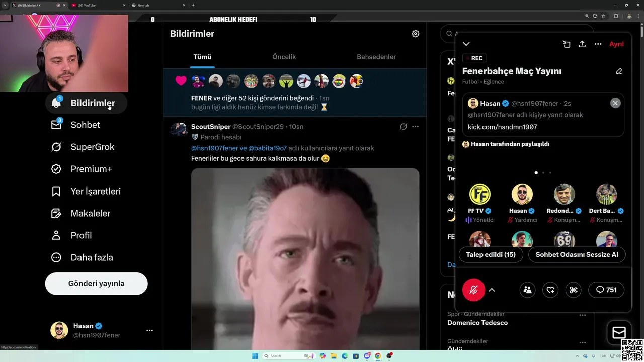Open Hasan account switcher at sidebar bottom
The width and height of the screenshot is (644, 362).
click(x=97, y=330)
